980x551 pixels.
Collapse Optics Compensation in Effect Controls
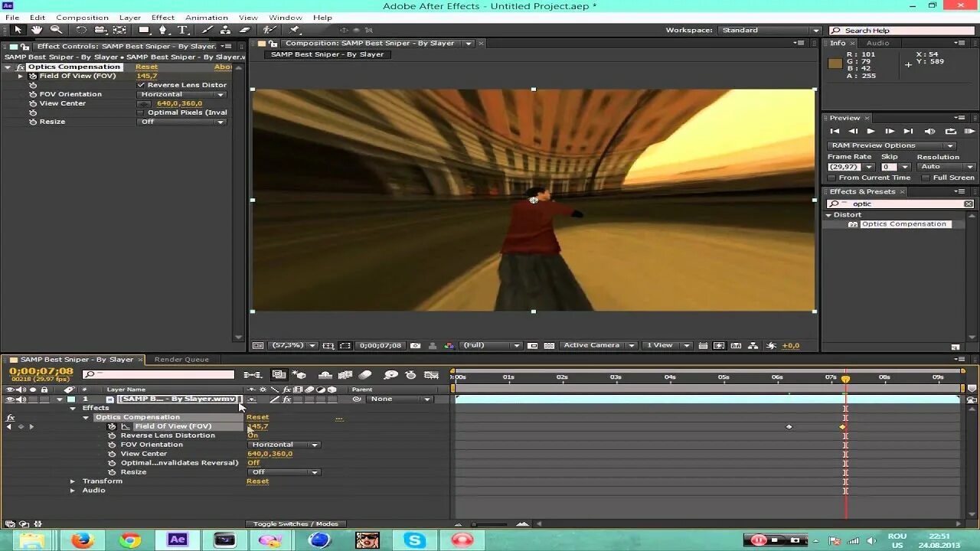8,67
